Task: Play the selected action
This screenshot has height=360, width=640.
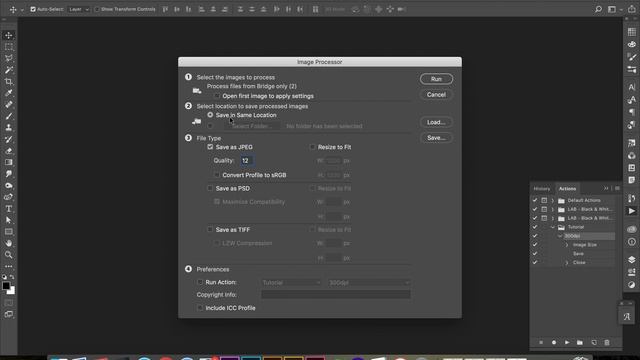Action: point(567,342)
